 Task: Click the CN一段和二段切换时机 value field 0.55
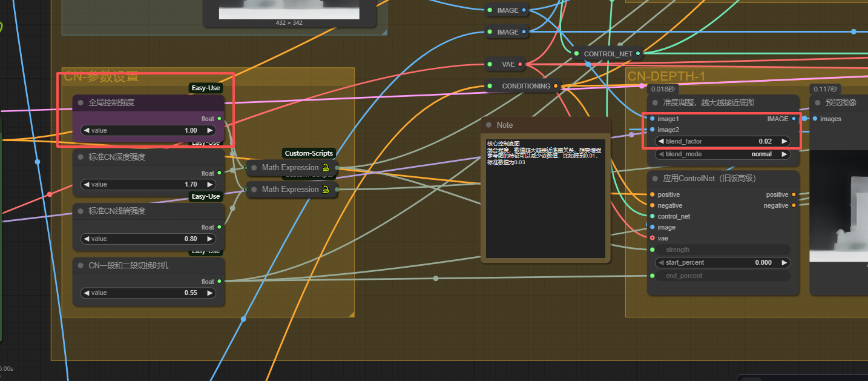[x=148, y=293]
